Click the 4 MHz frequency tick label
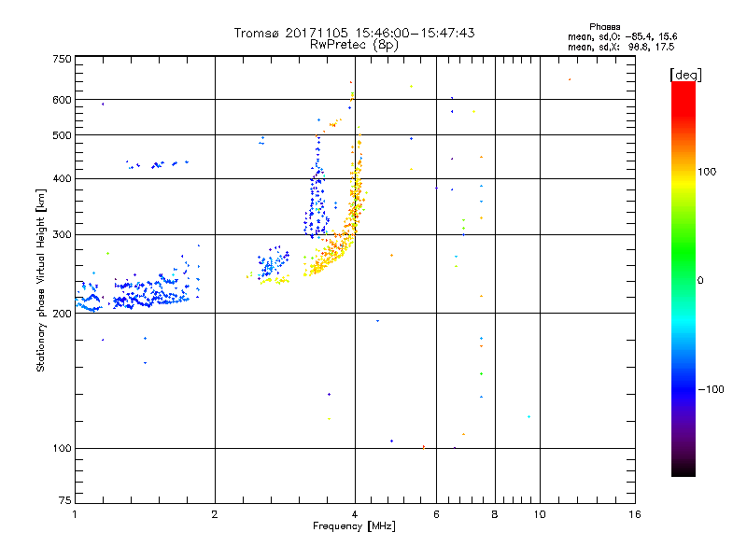Image resolution: width=747 pixels, height=560 pixels. coord(355,514)
